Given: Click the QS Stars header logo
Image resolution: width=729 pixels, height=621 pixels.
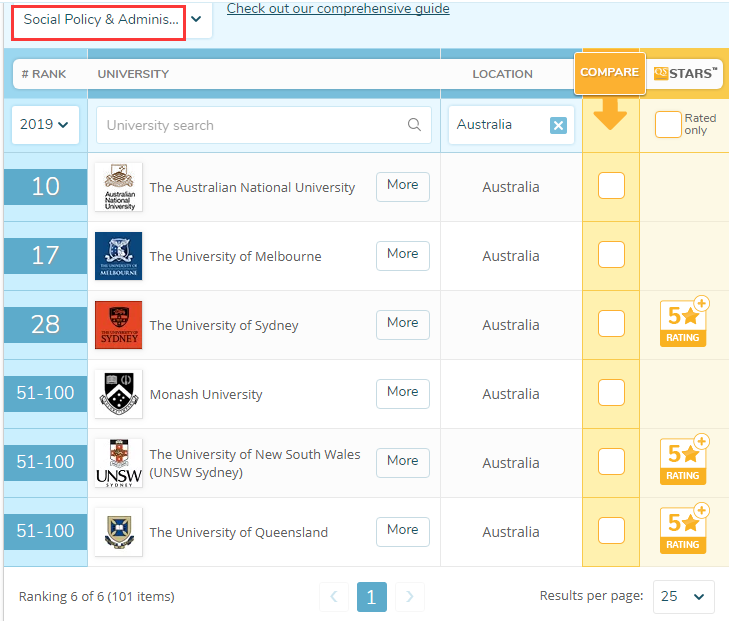Looking at the screenshot, I should 685,73.
